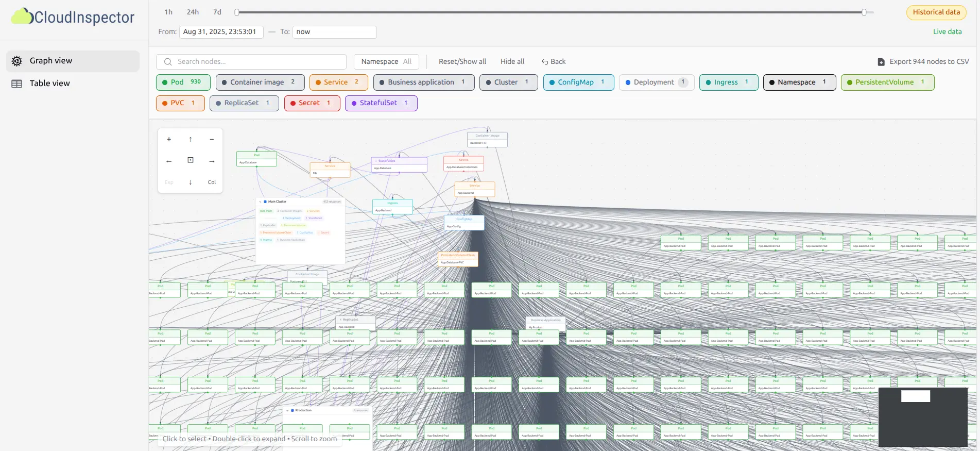Click the Search nodes input field
This screenshot has width=980, height=451.
click(x=251, y=62)
